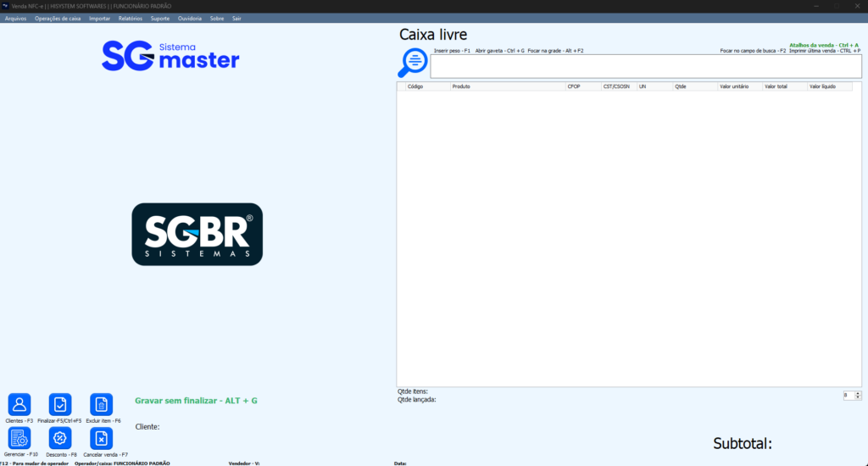Click the Cancelar venda F7 icon
The height and width of the screenshot is (466, 868).
click(x=102, y=438)
